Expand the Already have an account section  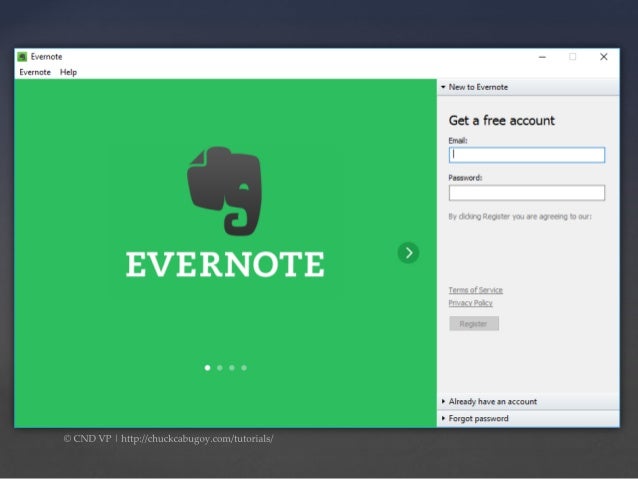point(528,402)
